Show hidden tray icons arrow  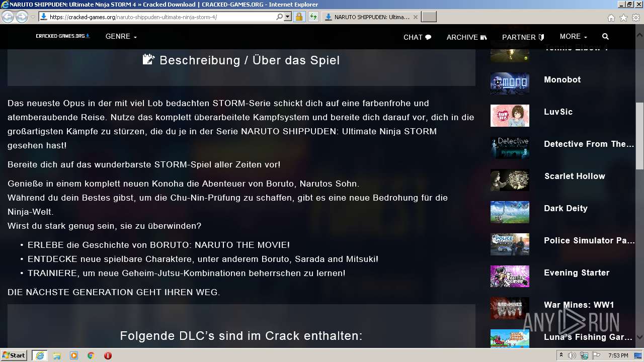tap(561, 355)
